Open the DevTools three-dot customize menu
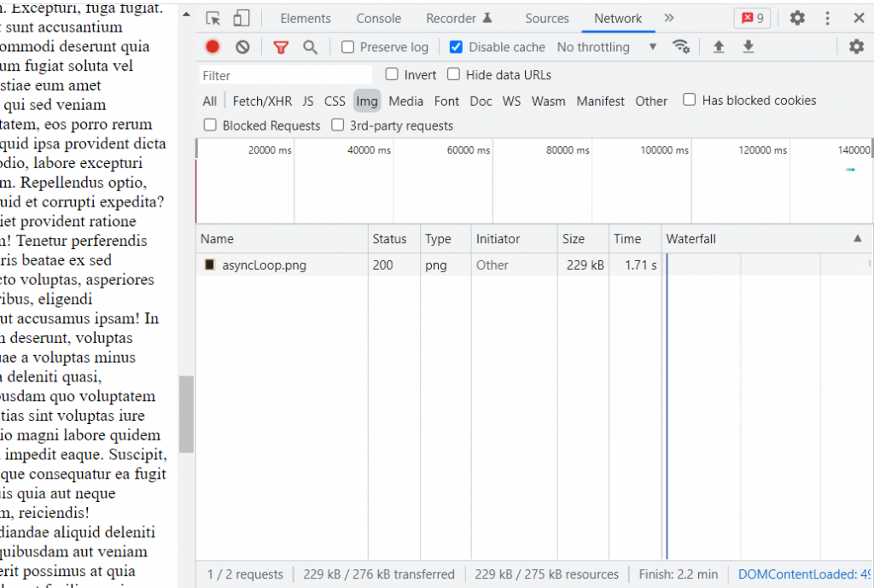The height and width of the screenshot is (588, 874). [x=827, y=18]
